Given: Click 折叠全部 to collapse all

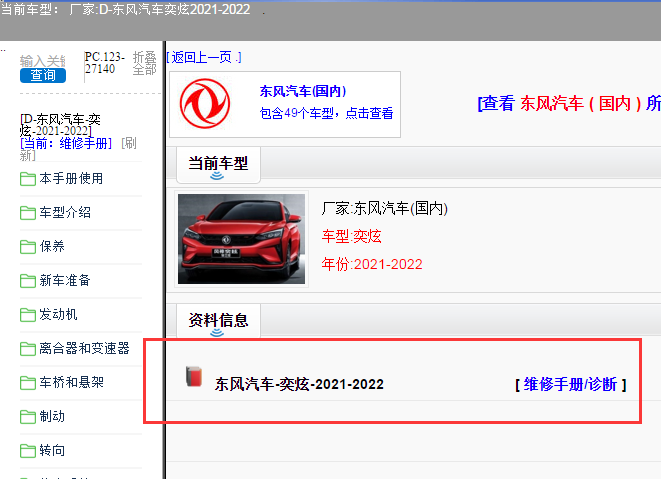Looking at the screenshot, I should coord(145,63).
